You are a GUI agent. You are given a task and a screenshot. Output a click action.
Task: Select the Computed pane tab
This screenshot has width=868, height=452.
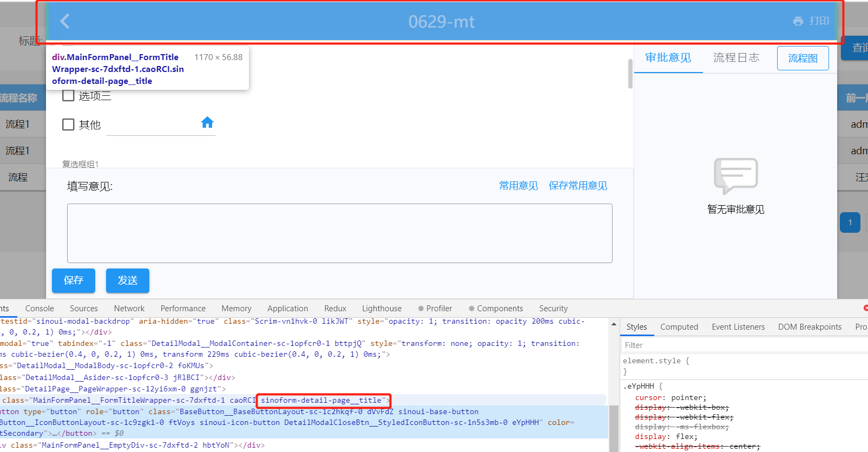click(x=679, y=327)
